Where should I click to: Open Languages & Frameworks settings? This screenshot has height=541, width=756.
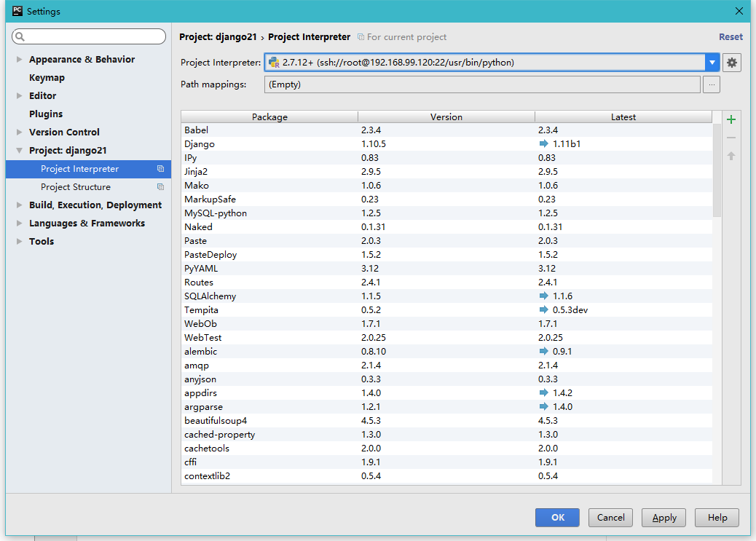[87, 224]
